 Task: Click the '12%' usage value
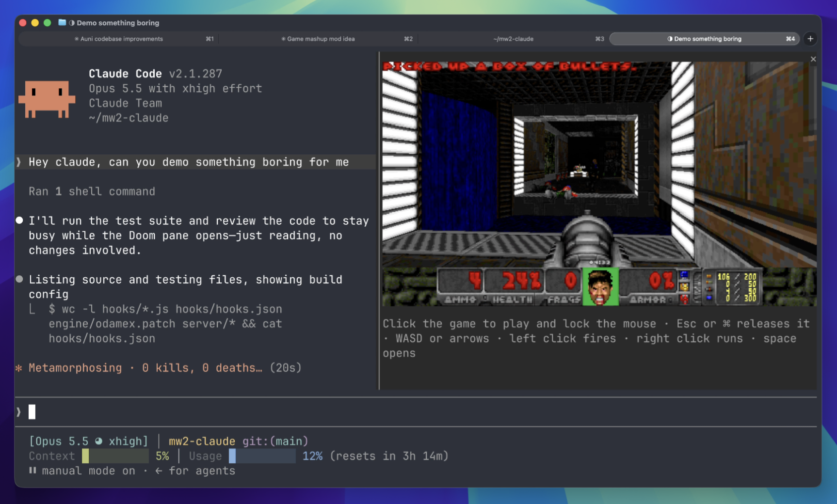pos(312,456)
